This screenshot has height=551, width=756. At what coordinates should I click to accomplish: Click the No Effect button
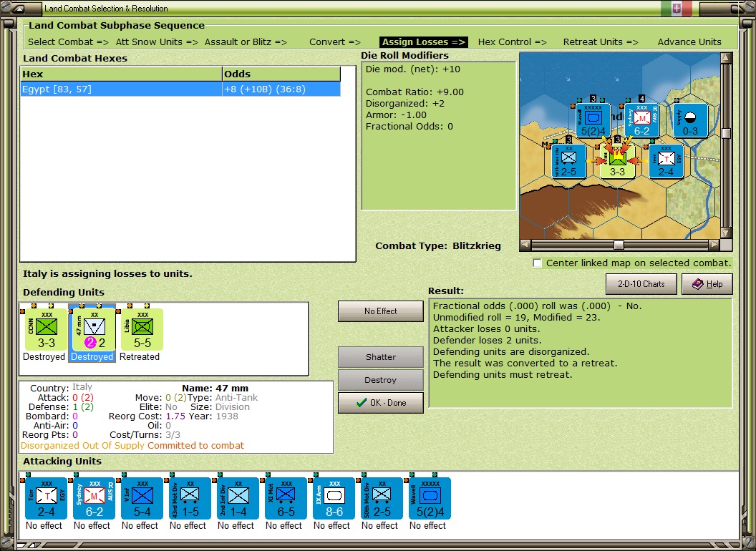[x=381, y=311]
